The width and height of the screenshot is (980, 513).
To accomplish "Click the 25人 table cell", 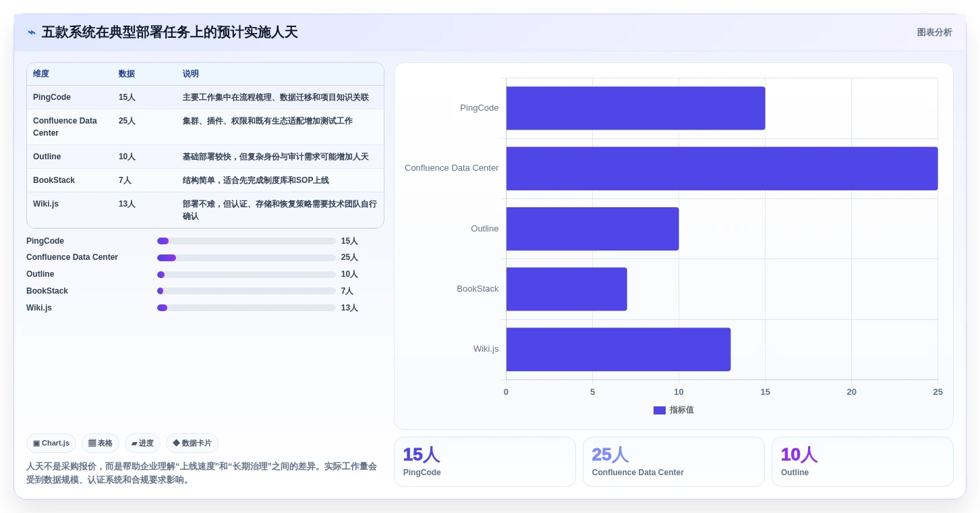I will pos(127,121).
